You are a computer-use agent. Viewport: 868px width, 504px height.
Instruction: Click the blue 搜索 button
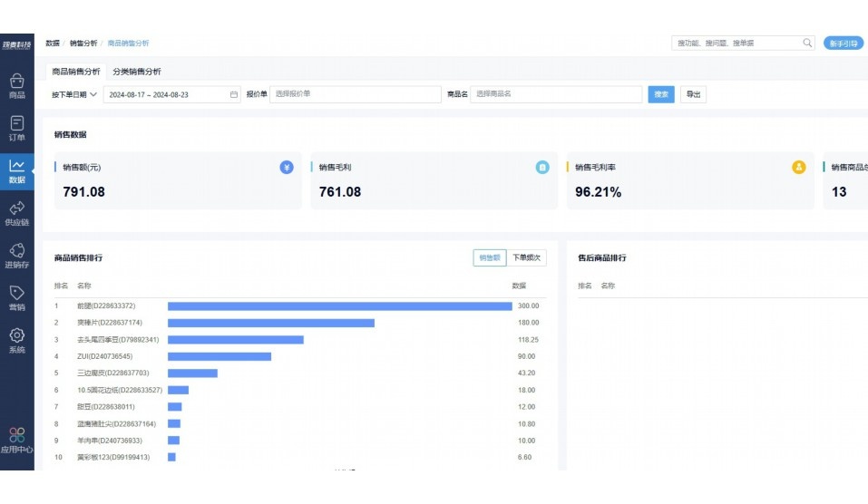tap(661, 94)
